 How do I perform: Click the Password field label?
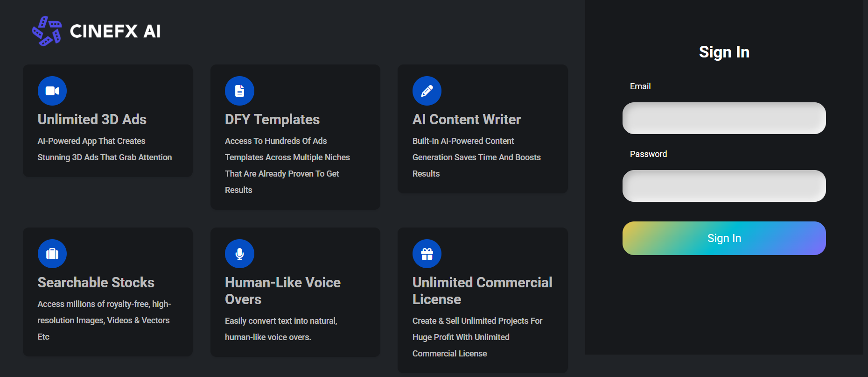pos(648,154)
